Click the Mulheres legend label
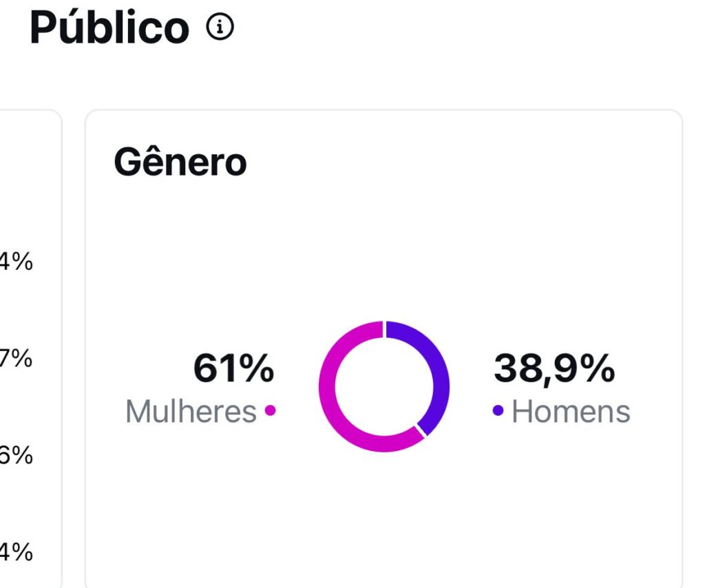This screenshot has width=705, height=588. click(x=191, y=412)
